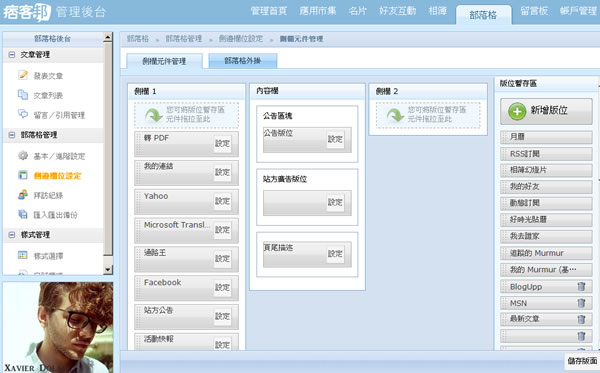Click the 儲存版面 button
This screenshot has height=373, width=600.
(x=582, y=360)
